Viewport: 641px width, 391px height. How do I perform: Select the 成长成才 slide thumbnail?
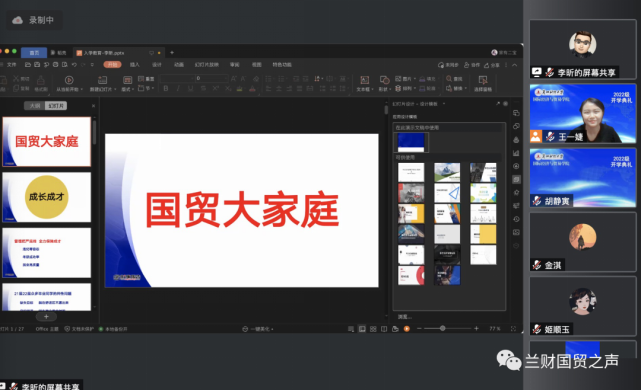(47, 197)
